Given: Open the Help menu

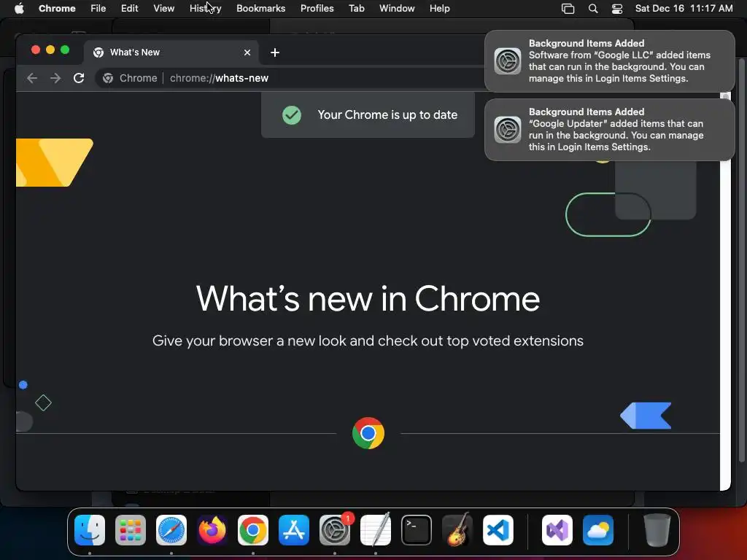Looking at the screenshot, I should (x=439, y=9).
